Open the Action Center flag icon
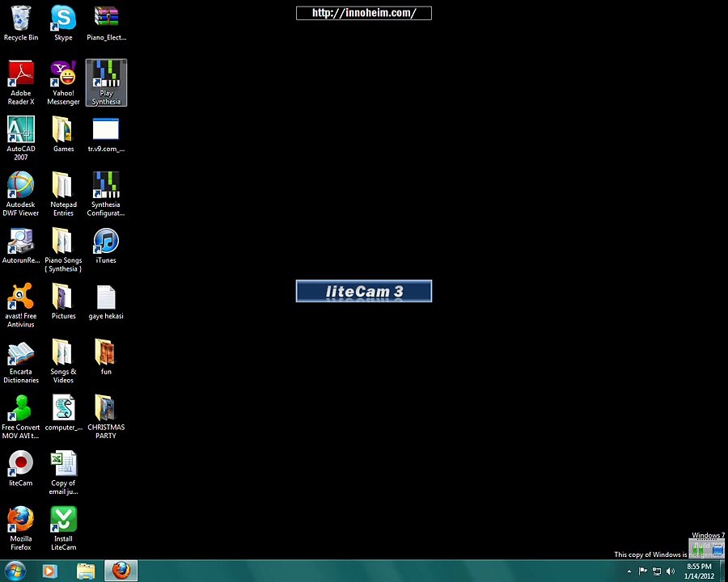Screen dimensions: 728x582 click(x=642, y=571)
